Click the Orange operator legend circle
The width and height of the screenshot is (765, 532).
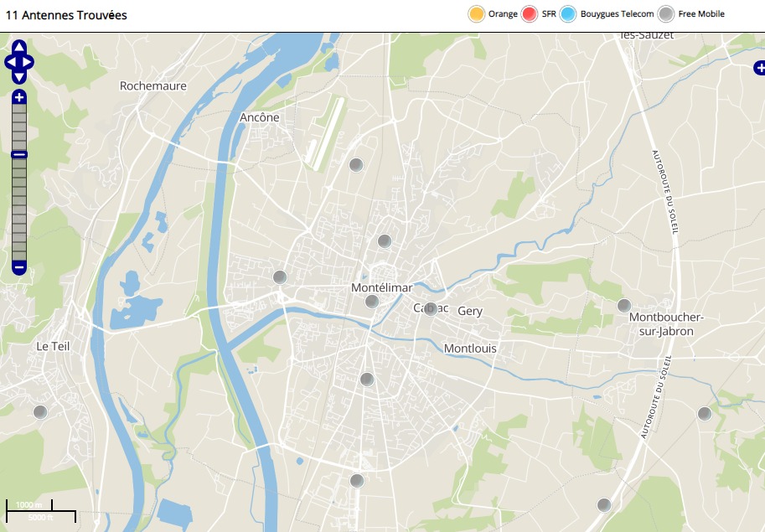477,13
